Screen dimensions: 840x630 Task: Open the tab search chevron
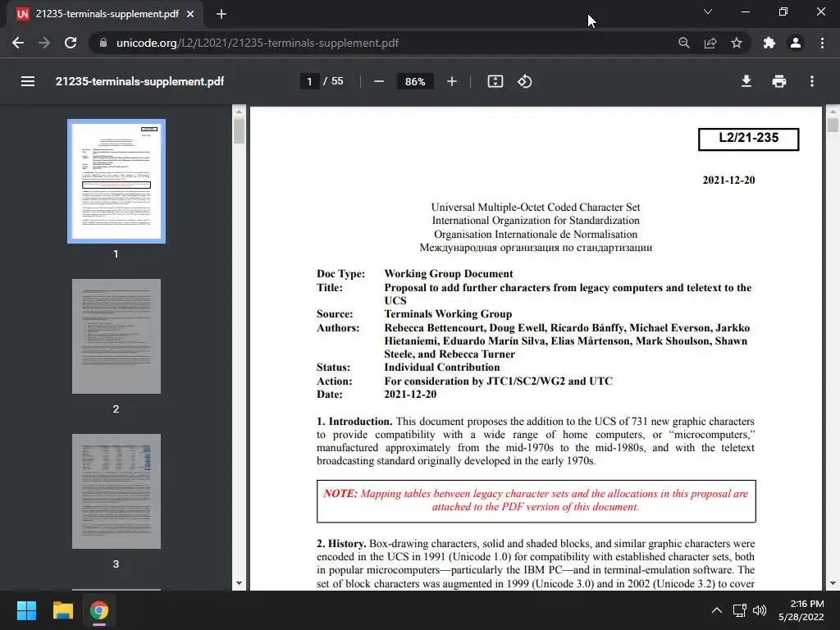pyautogui.click(x=708, y=11)
